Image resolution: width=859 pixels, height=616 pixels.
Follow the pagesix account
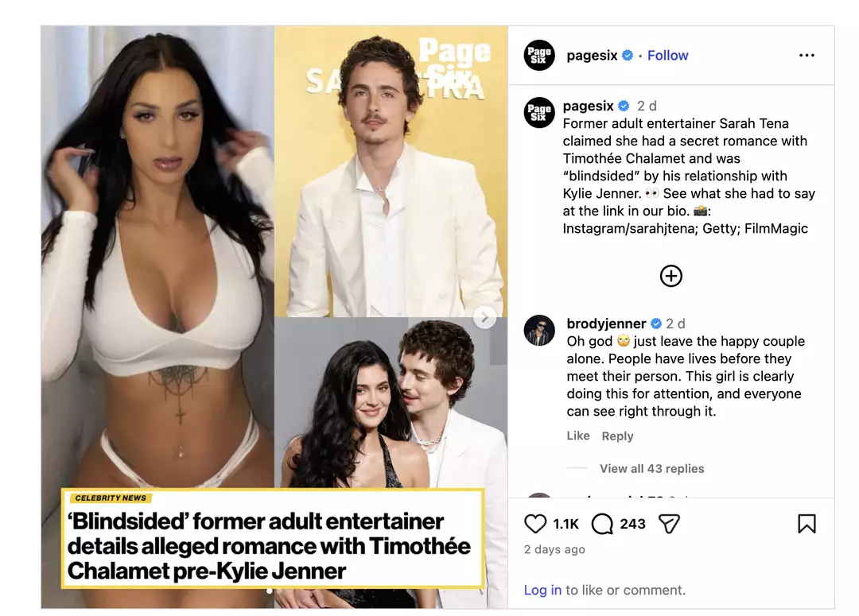(667, 56)
